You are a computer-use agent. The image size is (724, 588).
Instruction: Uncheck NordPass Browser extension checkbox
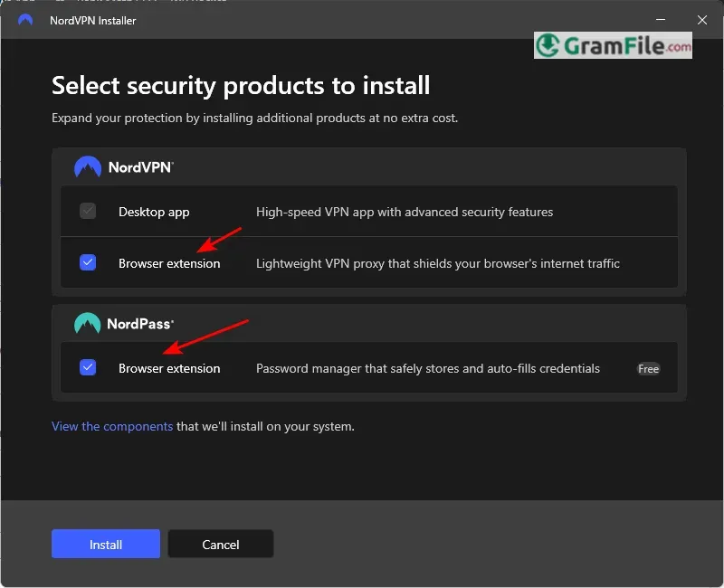click(x=88, y=367)
